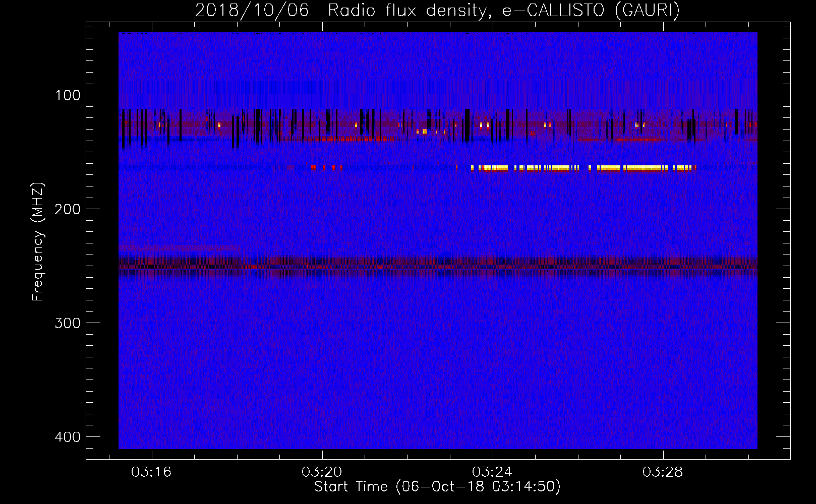Click the "03:28" time tick label
This screenshot has height=504, width=816.
click(x=663, y=472)
